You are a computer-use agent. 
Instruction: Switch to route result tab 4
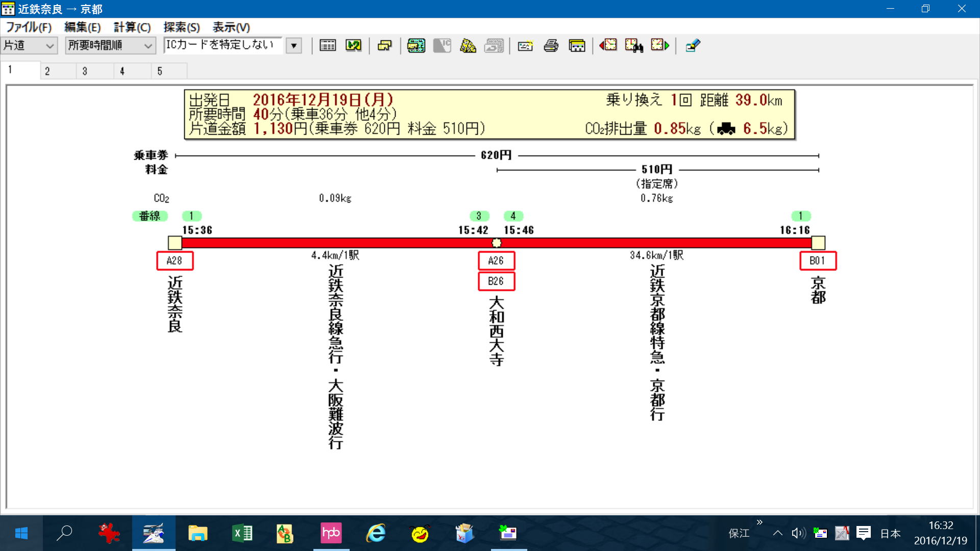pos(133,71)
